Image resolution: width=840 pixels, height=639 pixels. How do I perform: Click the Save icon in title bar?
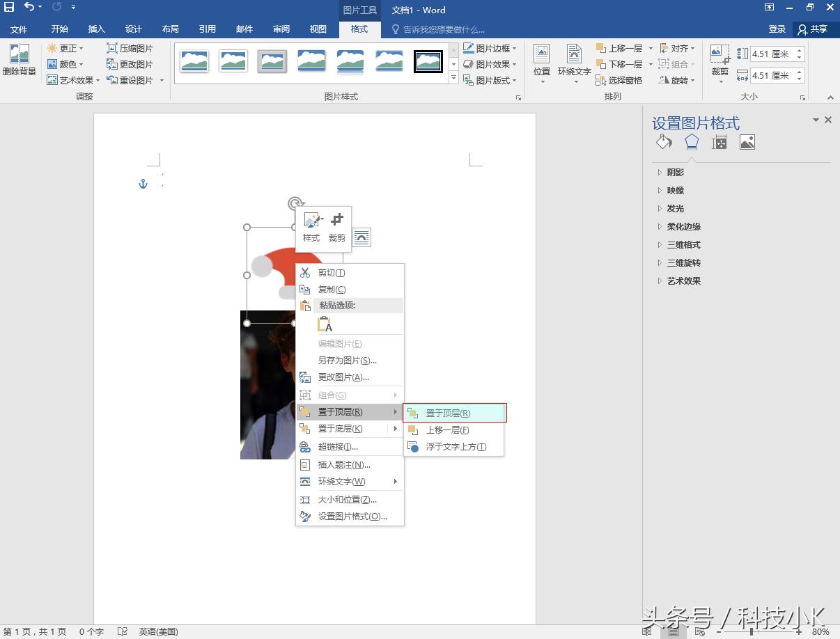pyautogui.click(x=9, y=8)
